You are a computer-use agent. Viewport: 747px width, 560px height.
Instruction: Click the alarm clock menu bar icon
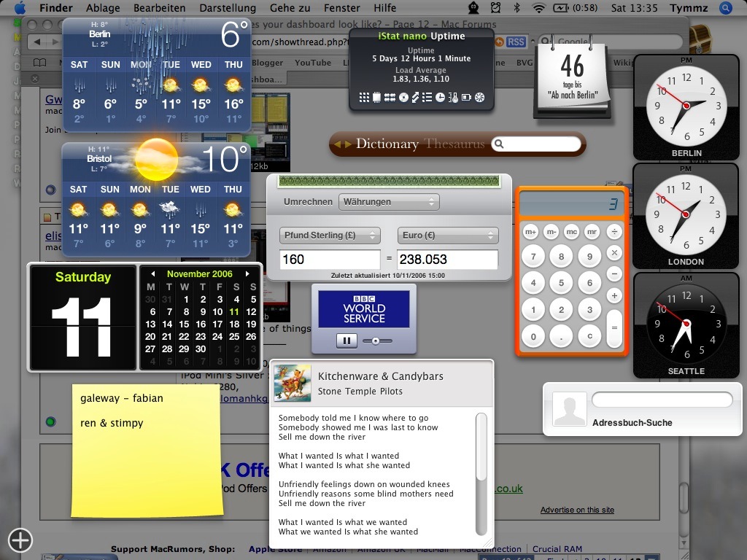pos(495,7)
